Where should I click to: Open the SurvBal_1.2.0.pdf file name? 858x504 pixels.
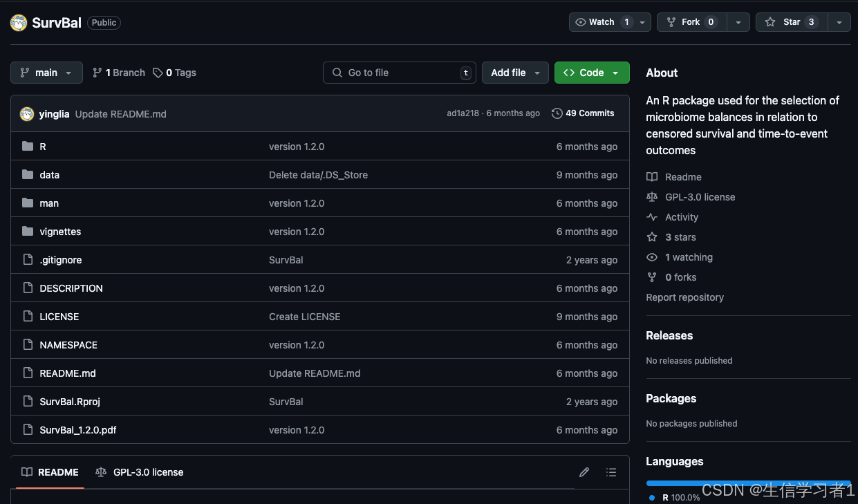coord(78,430)
